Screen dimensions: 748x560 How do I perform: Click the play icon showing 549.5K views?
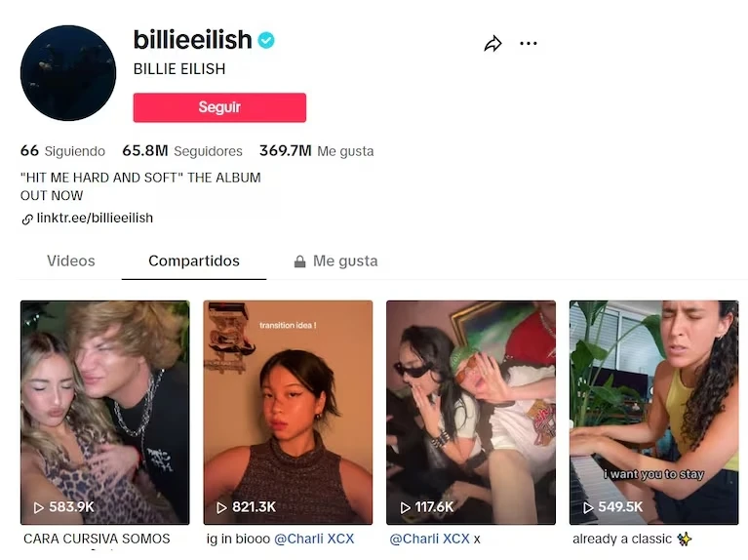[588, 507]
